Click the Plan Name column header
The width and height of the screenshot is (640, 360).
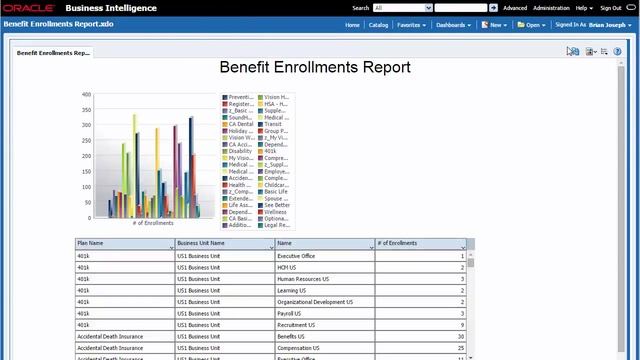click(x=125, y=244)
